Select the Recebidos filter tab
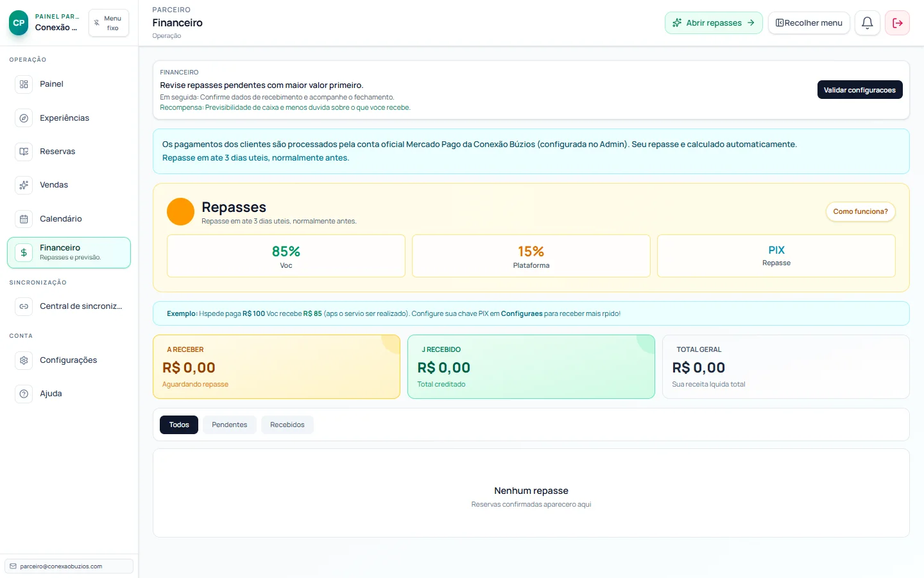Screen dimensions: 924x578 287,425
